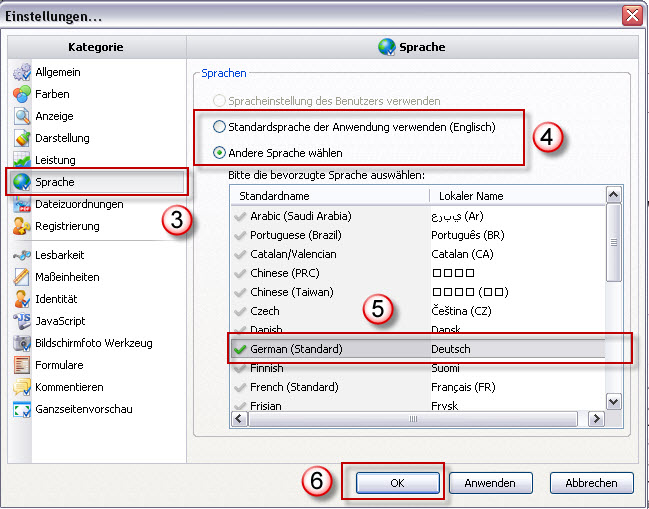Image resolution: width=649 pixels, height=509 pixels.
Task: Sort by Standardname column header
Action: tap(329, 196)
